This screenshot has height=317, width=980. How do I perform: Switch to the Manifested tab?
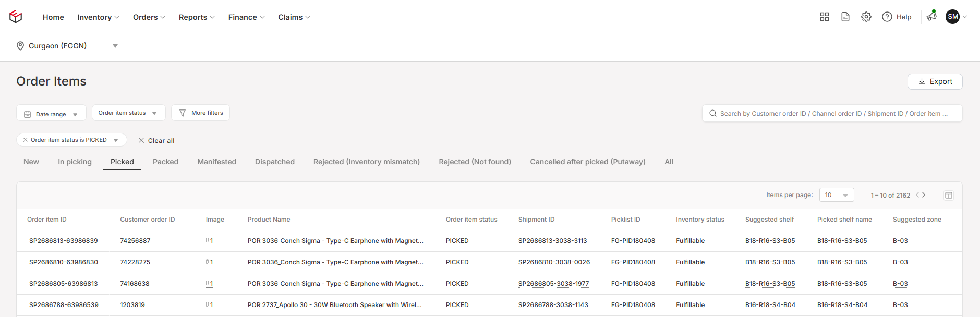pyautogui.click(x=216, y=162)
